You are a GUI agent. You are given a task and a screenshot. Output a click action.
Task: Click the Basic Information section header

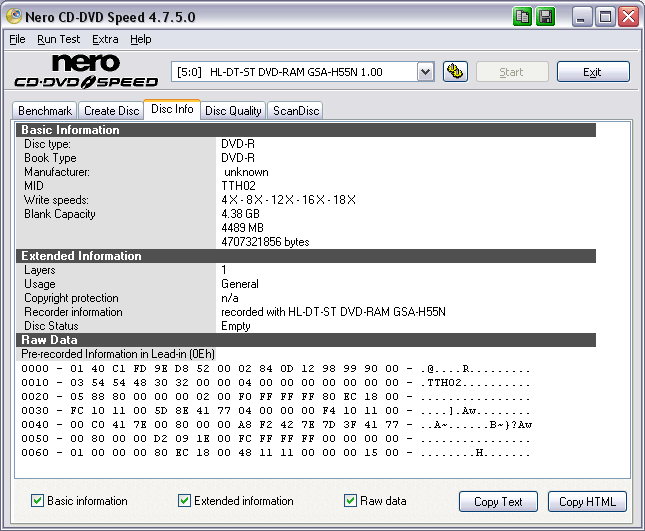pos(306,130)
